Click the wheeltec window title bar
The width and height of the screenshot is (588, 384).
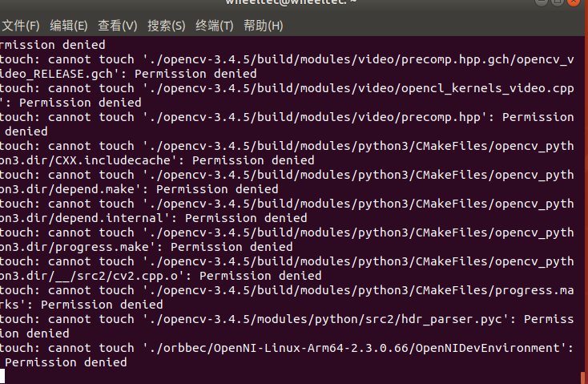pos(291,2)
